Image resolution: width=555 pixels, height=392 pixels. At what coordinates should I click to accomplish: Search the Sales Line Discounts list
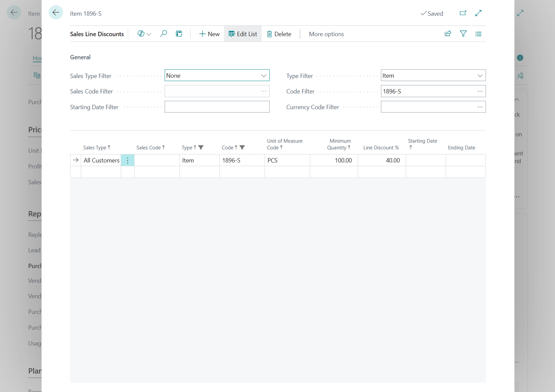coord(164,34)
